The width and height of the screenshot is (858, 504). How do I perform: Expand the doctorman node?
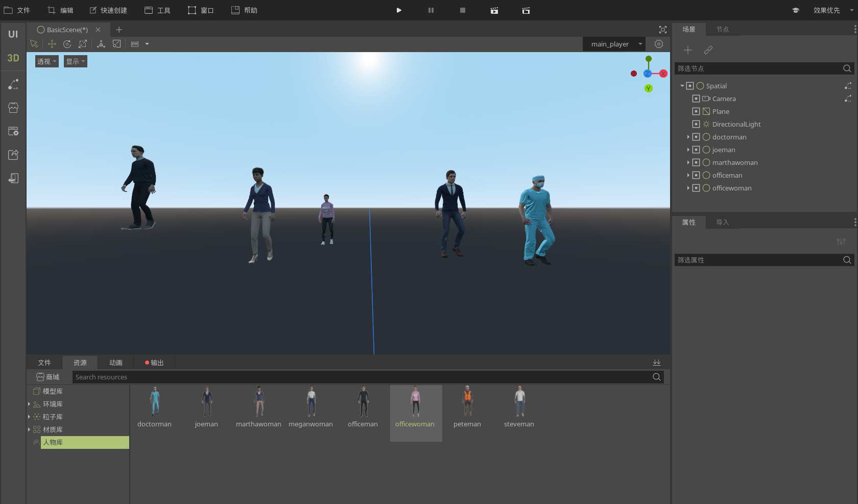pyautogui.click(x=688, y=137)
